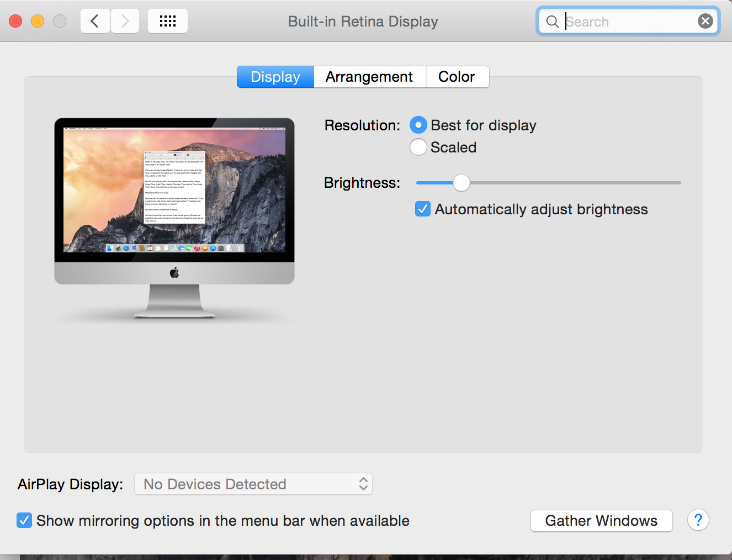Open the Color tab
Viewport: 732px width, 560px height.
(457, 77)
